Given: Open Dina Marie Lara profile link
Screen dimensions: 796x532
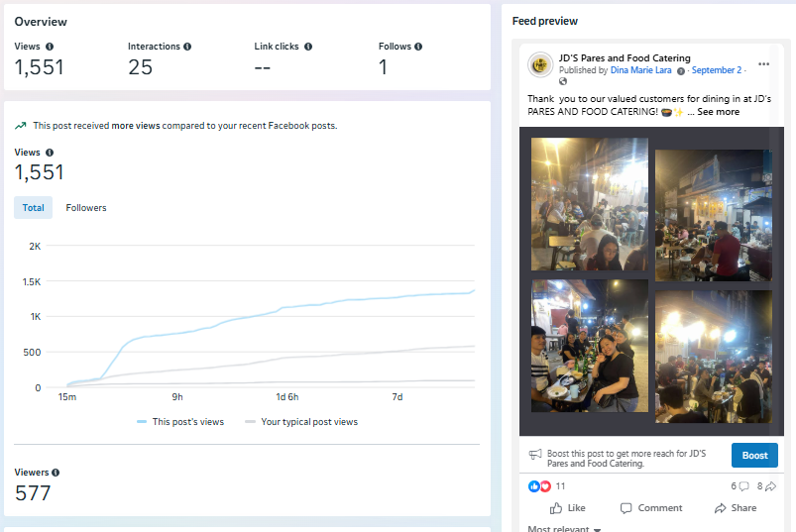Looking at the screenshot, I should click(x=643, y=70).
